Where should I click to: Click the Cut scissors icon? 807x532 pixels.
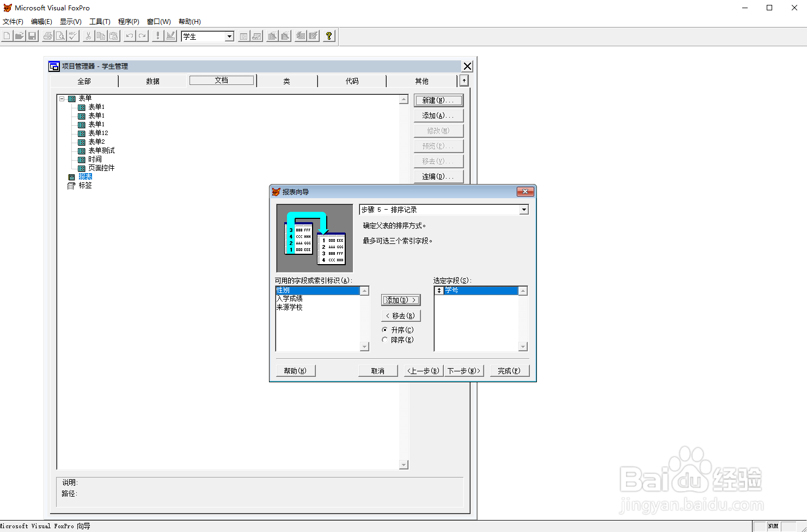(88, 36)
